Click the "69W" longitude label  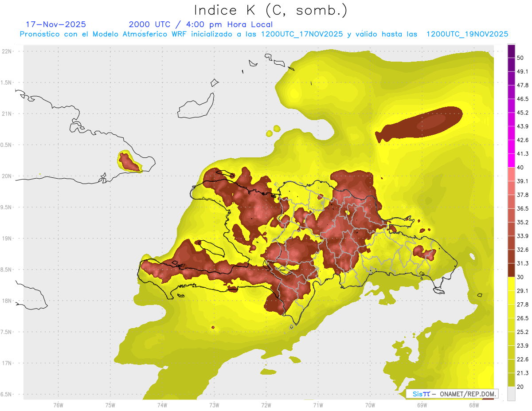tap(422, 405)
